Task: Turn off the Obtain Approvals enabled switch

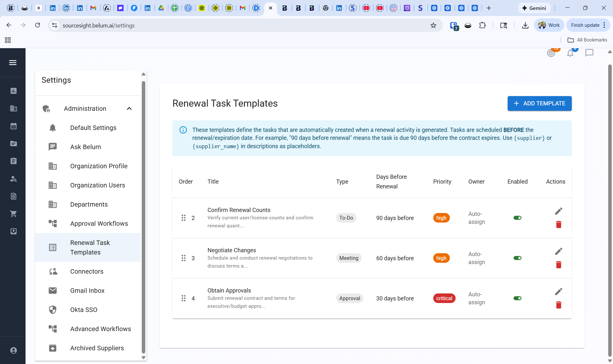Action: (x=517, y=298)
